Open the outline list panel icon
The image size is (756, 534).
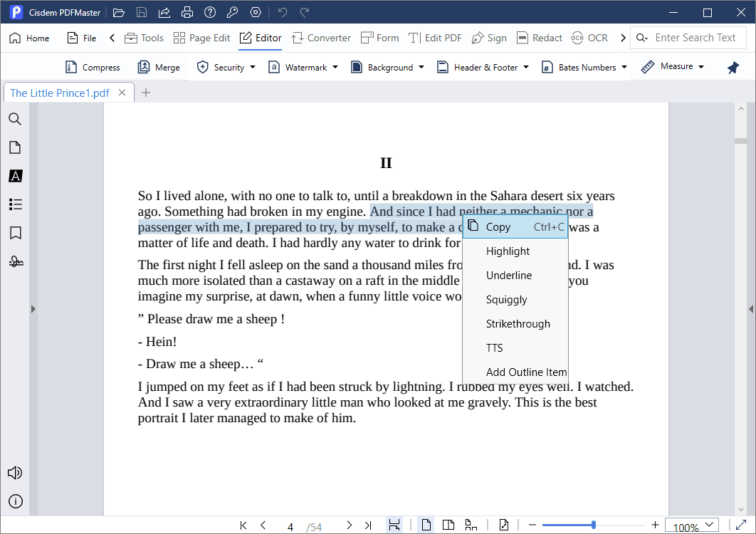coord(16,204)
